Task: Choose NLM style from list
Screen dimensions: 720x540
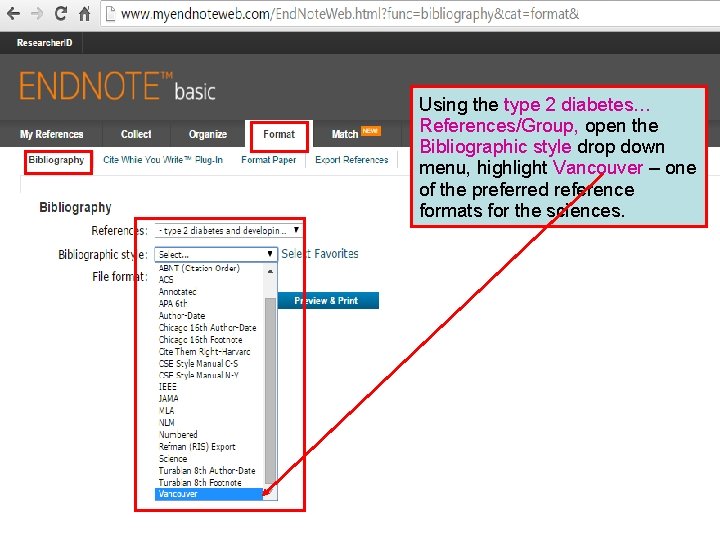Action: (210, 422)
